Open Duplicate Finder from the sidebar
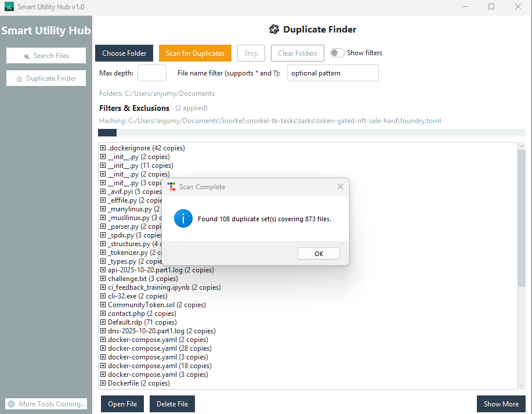This screenshot has width=532, height=414. tap(46, 78)
